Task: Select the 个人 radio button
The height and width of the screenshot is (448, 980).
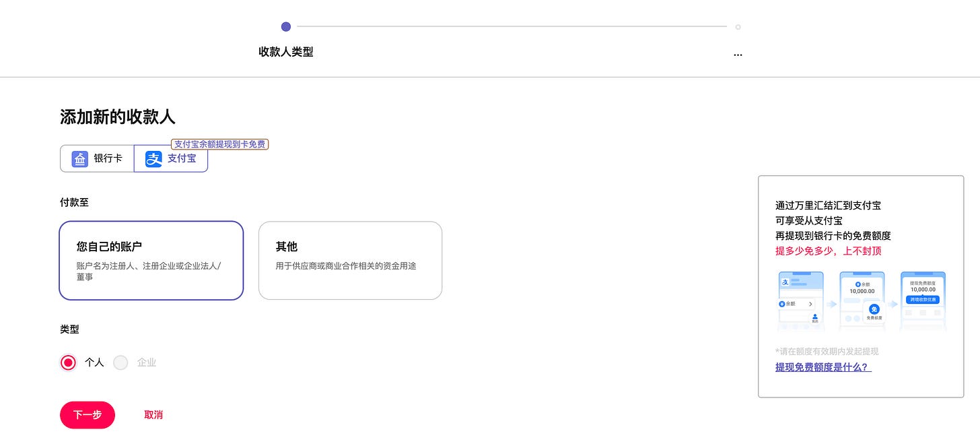Action: click(68, 362)
